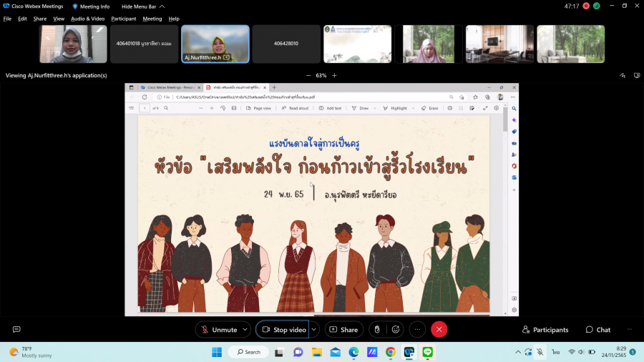
Task: Open LINE app from Windows taskbar
Action: [428, 352]
